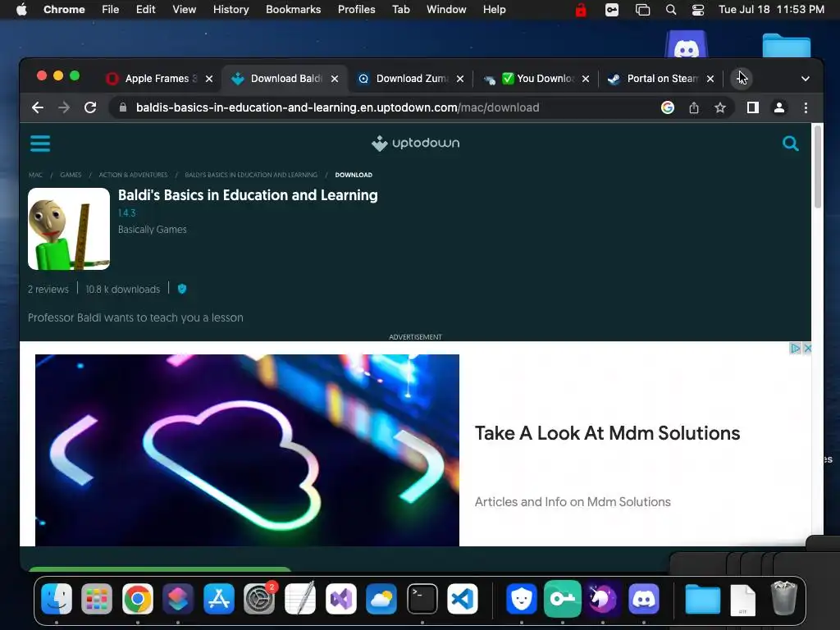Click the blue security shield badge
Viewport: 840px width, 630px height.
point(182,289)
